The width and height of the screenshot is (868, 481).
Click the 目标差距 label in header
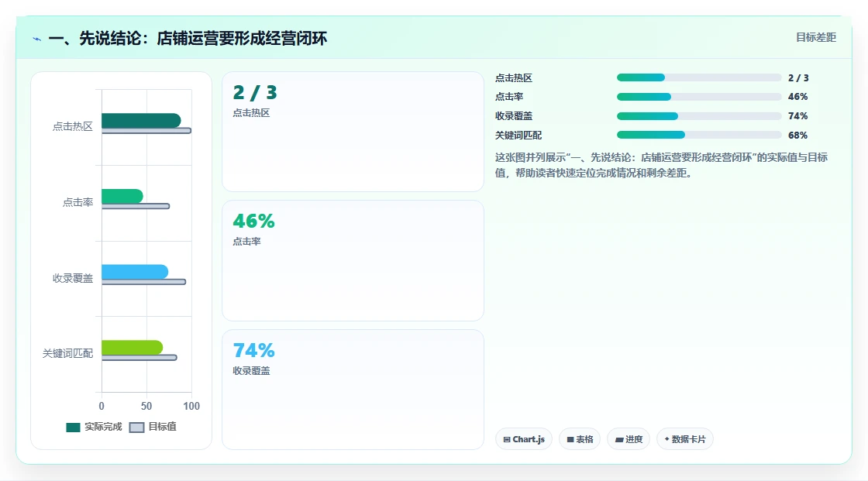coord(816,37)
